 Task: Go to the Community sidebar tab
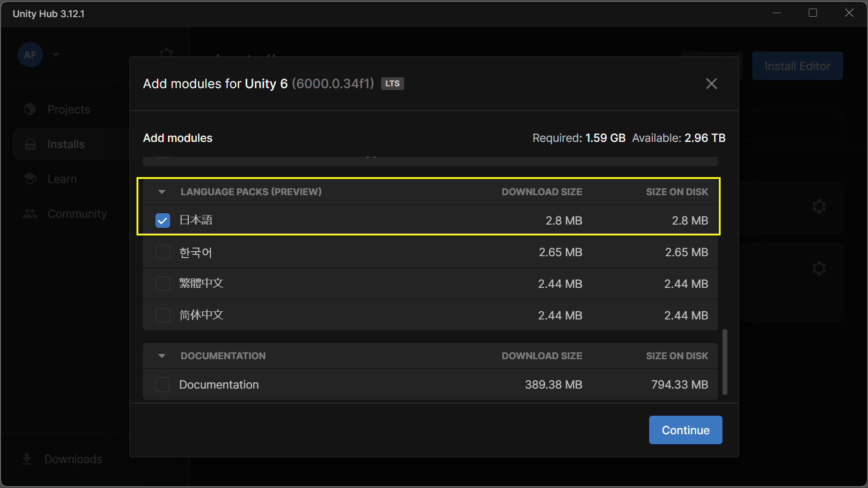click(77, 214)
